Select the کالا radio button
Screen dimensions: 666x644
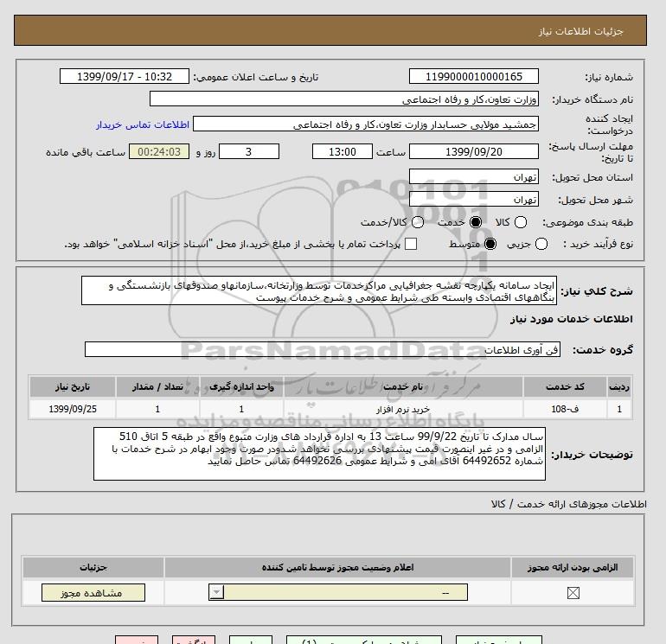(521, 222)
